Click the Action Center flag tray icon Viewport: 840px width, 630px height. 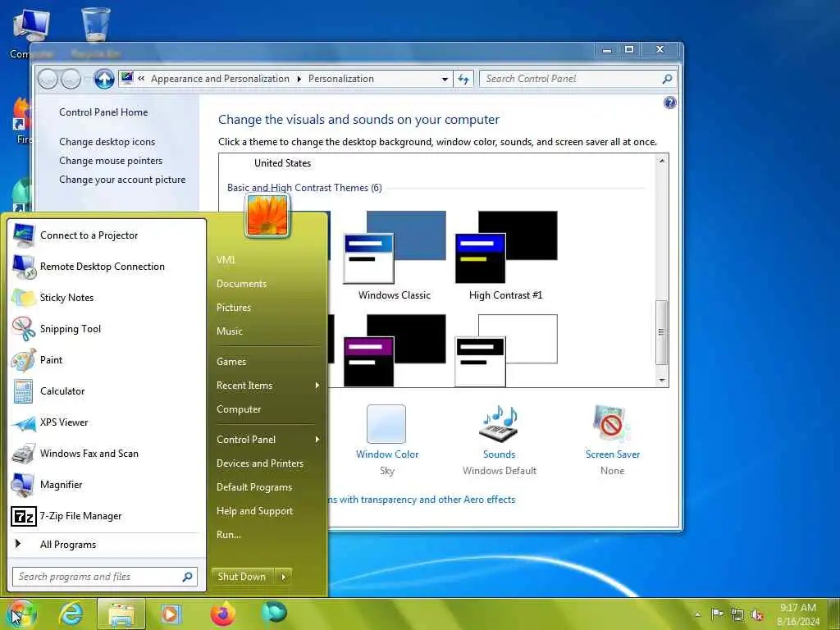717,614
